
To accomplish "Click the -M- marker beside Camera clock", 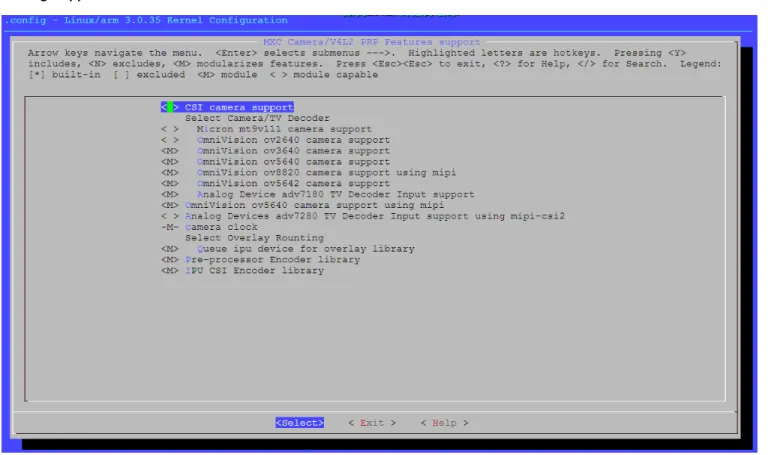I will click(x=170, y=227).
